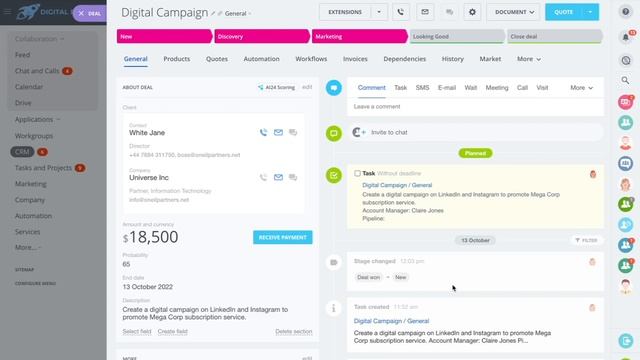The width and height of the screenshot is (640, 360).
Task: Click the AI24 Scoring link
Action: pos(276,87)
